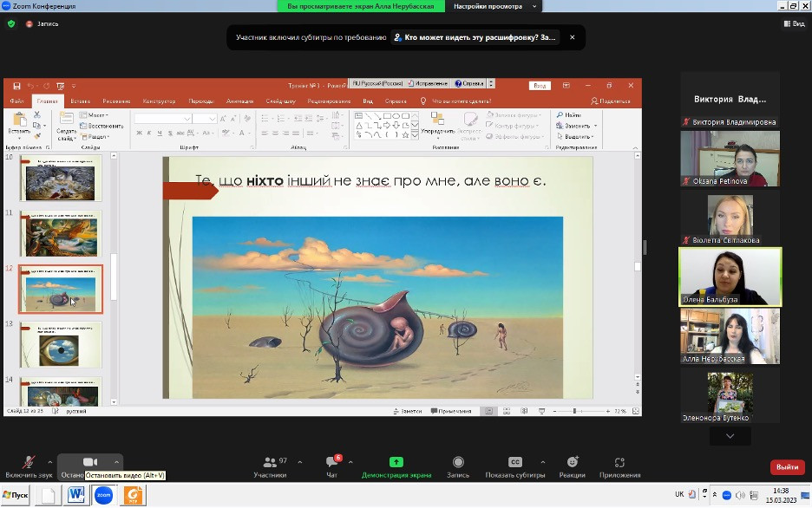Click the Заменить replace item
This screenshot has width=812, height=508.
[x=576, y=126]
